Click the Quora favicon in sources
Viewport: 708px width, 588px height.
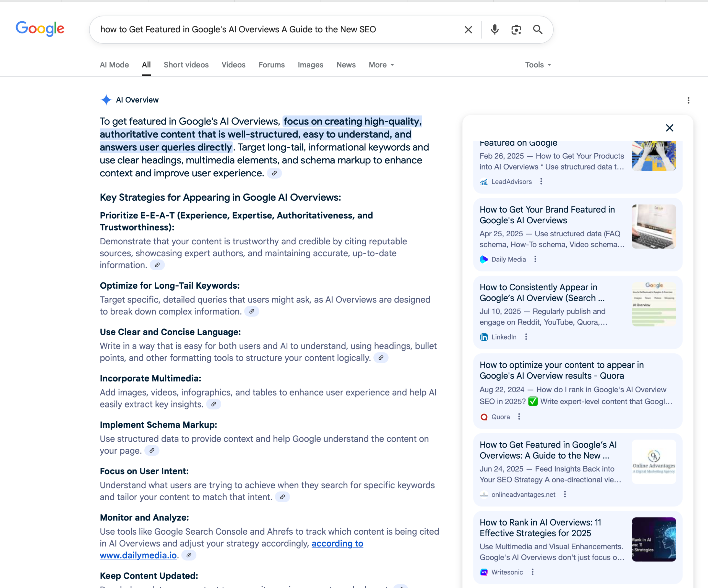click(x=484, y=417)
